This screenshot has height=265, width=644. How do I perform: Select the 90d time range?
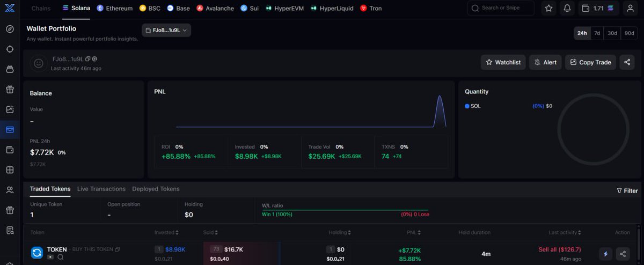(x=629, y=33)
